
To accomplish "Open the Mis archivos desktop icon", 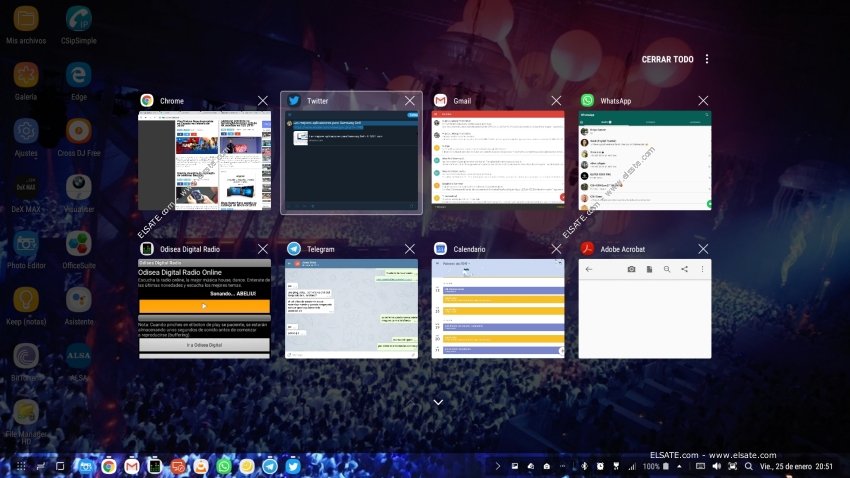I will pyautogui.click(x=26, y=25).
